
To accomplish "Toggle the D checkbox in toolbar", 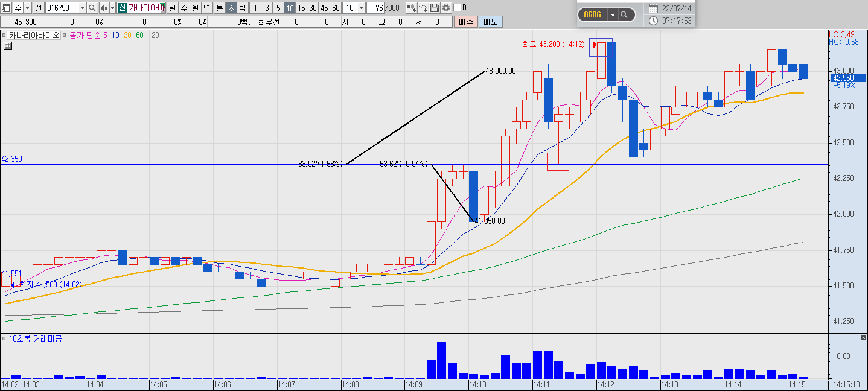I will 457,8.
